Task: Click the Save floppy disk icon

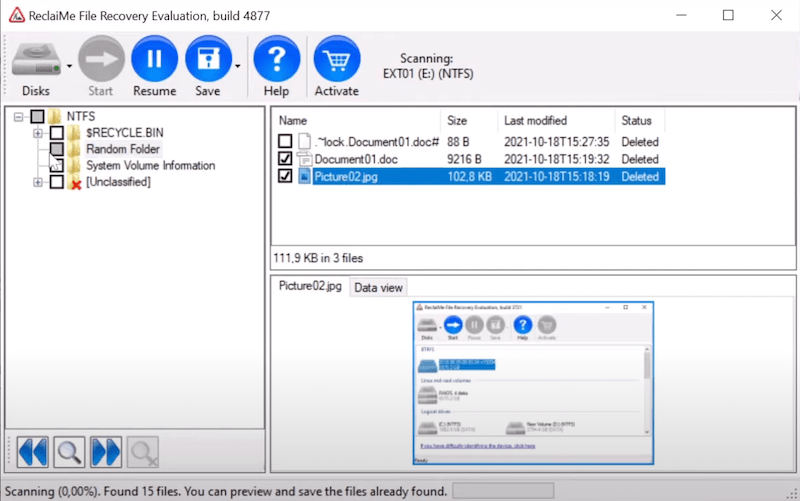Action: tap(208, 59)
